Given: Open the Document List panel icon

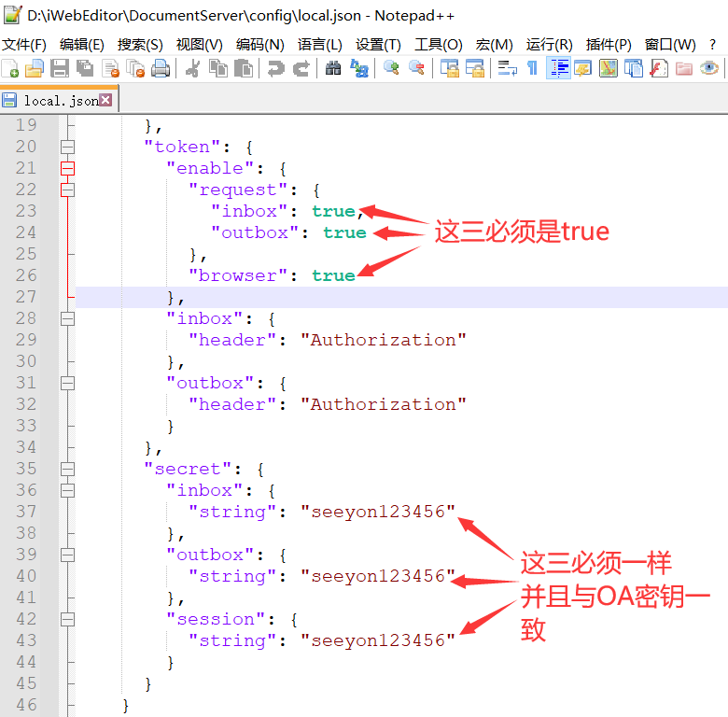Looking at the screenshot, I should click(634, 68).
